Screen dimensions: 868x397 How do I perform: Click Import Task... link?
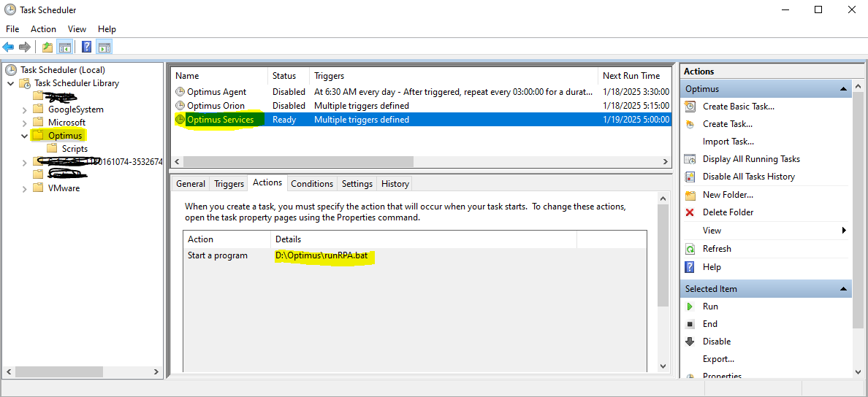pos(728,142)
